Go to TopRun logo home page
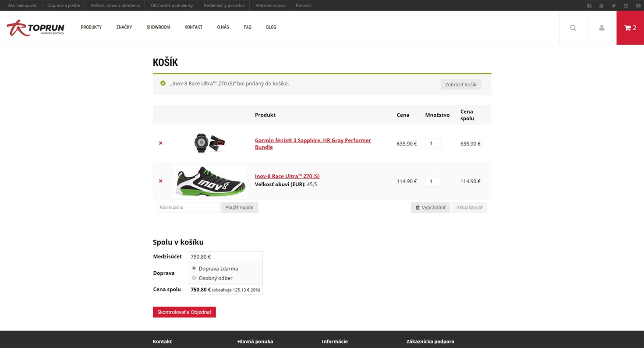This screenshot has width=644, height=348. point(35,28)
